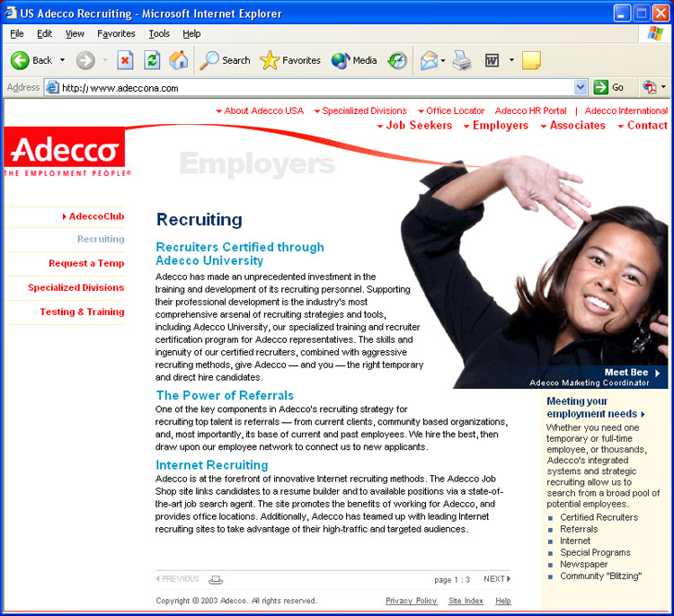Open Meeting your employment needs heading link
The image size is (674, 616).
(596, 408)
